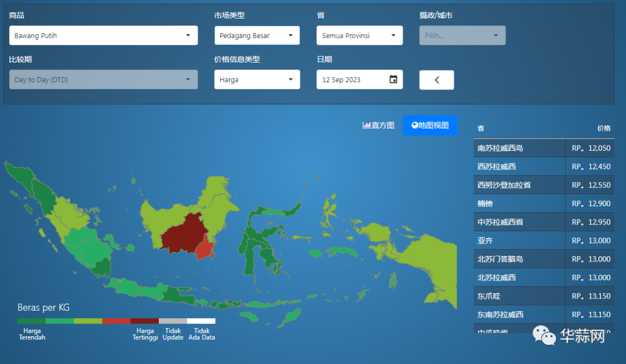Click the RP. 12,900 price cell
This screenshot has height=364, width=626.
click(591, 203)
